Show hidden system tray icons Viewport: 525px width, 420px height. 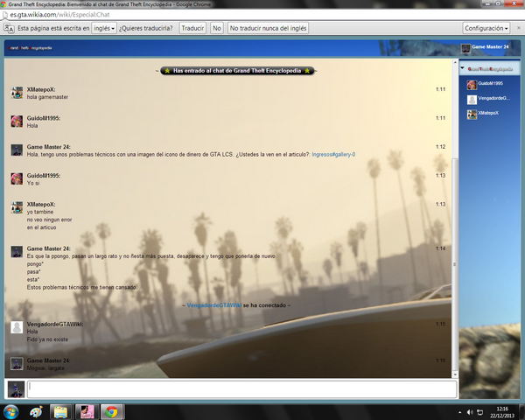point(459,412)
